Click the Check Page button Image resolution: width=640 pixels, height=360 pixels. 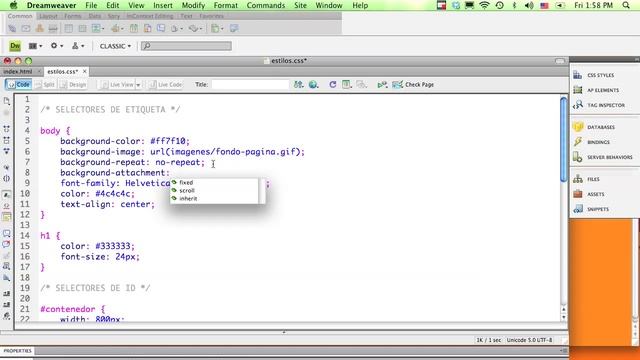click(x=413, y=84)
